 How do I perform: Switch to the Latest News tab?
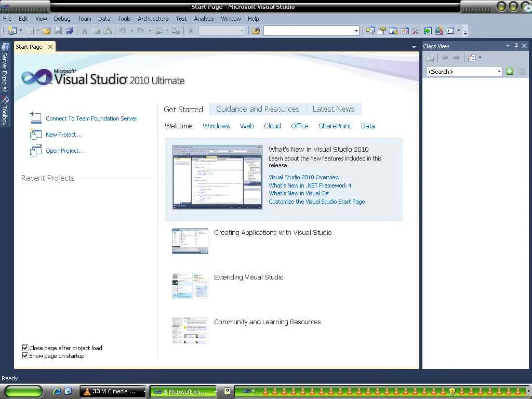click(x=334, y=109)
